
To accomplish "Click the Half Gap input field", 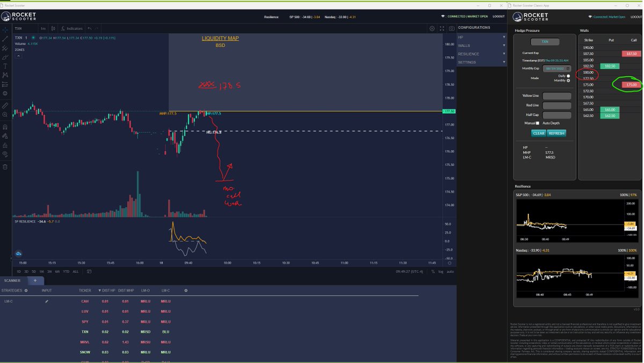I will point(557,115).
